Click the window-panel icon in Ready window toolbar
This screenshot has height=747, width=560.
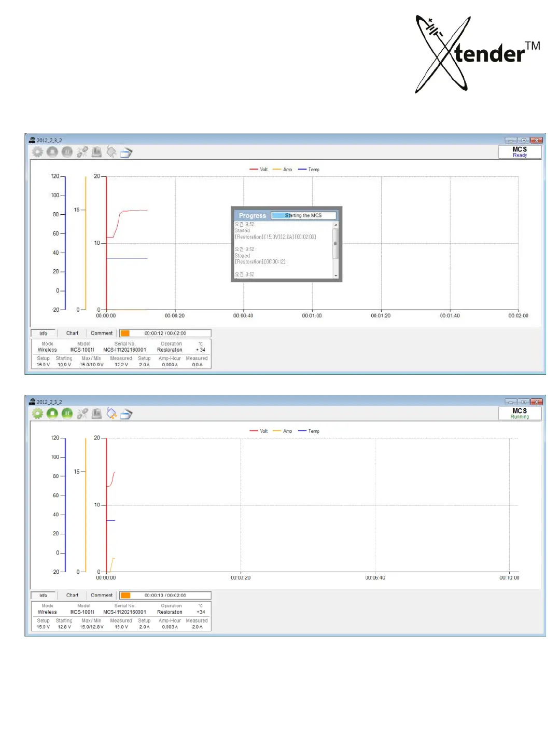click(127, 152)
